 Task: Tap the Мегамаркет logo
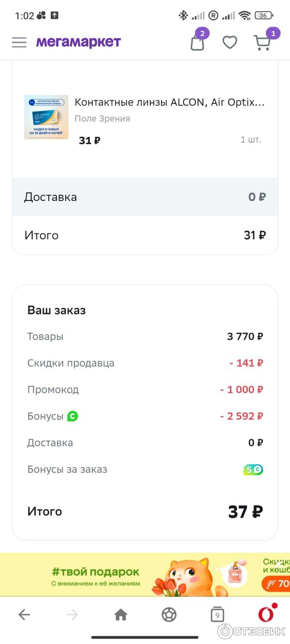[78, 43]
